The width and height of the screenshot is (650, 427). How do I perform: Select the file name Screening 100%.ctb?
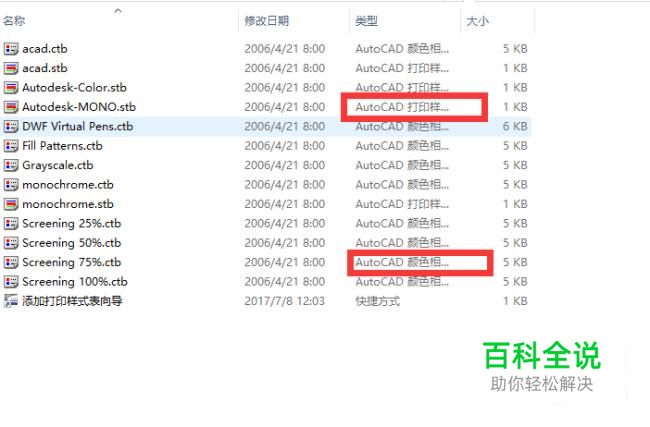75,282
